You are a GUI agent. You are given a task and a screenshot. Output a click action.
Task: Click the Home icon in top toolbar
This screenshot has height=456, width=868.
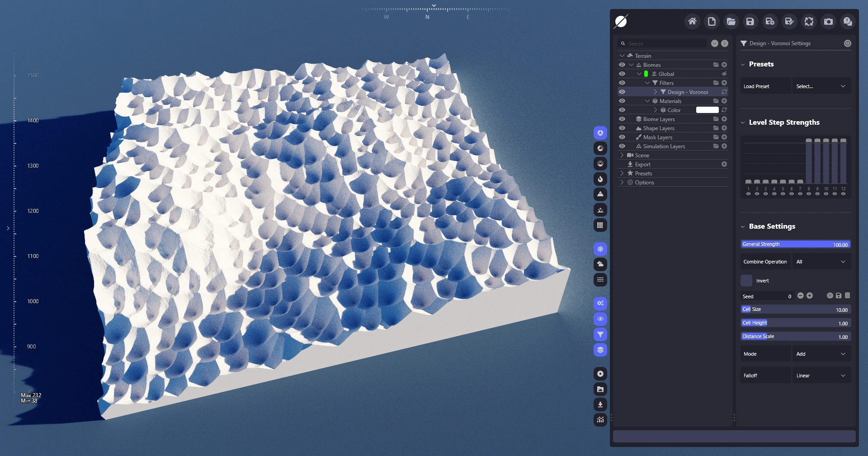click(x=692, y=21)
